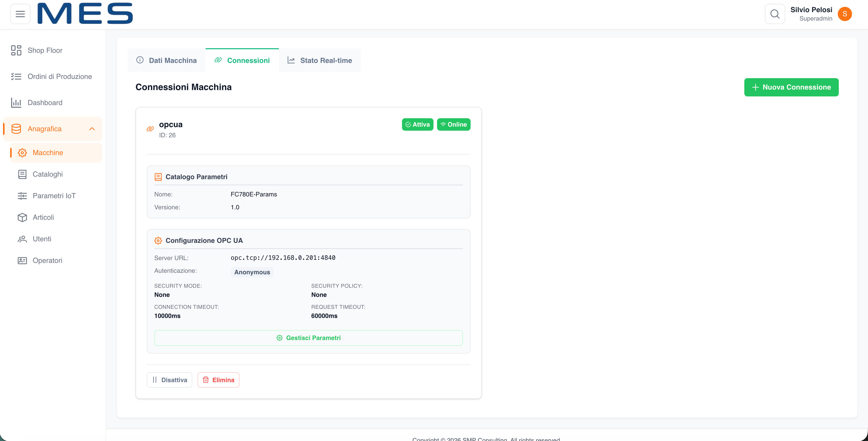Open the hamburger menu icon
Image resolution: width=868 pixels, height=441 pixels.
(20, 14)
